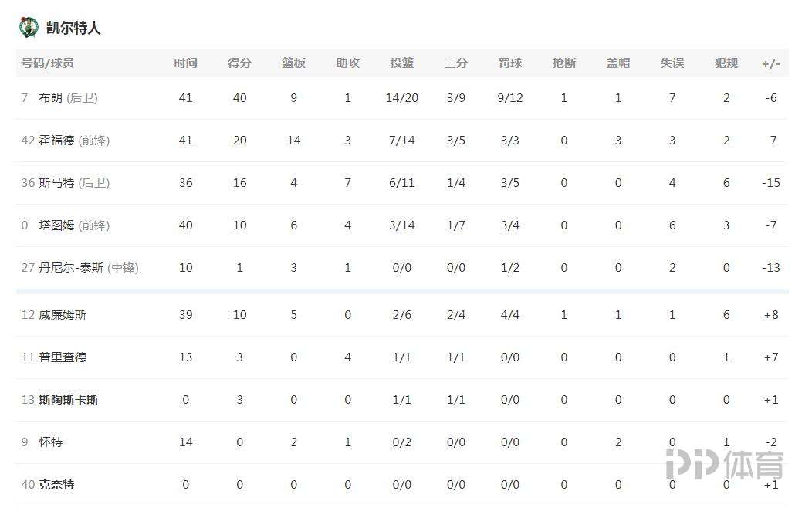Image resolution: width=812 pixels, height=508 pixels.
Task: Open player 斯马特 profile link
Action: 56,183
